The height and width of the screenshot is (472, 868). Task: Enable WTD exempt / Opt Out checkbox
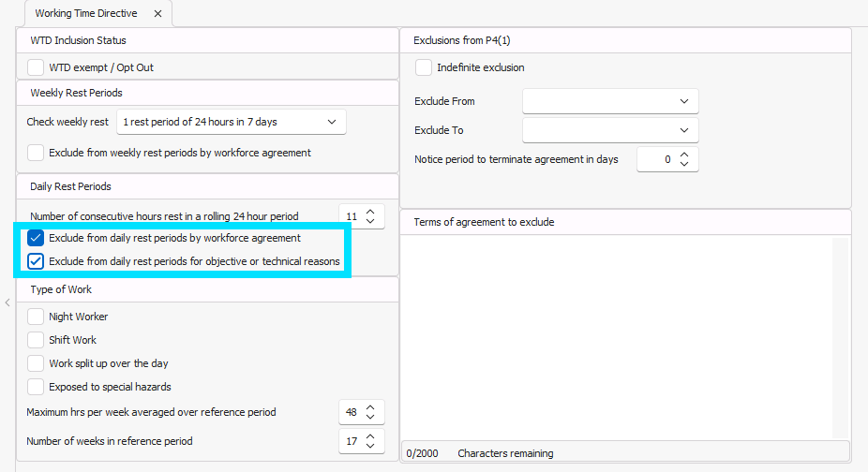36,67
